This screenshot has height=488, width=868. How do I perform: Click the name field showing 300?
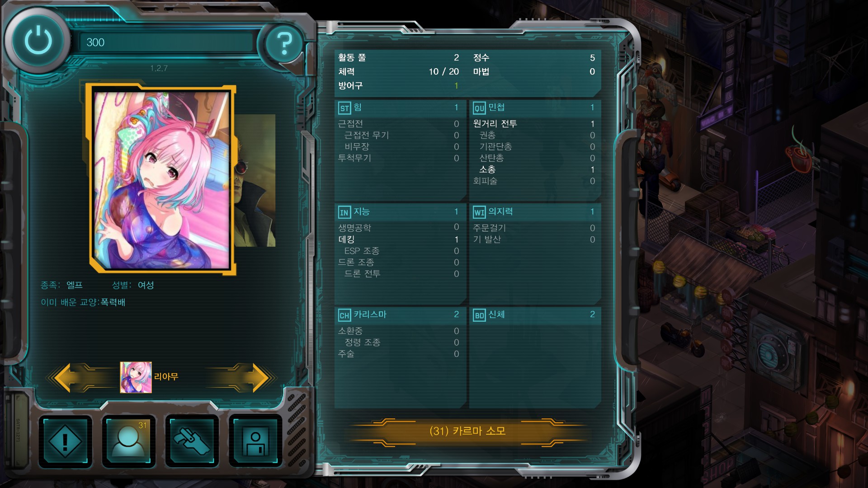(166, 42)
